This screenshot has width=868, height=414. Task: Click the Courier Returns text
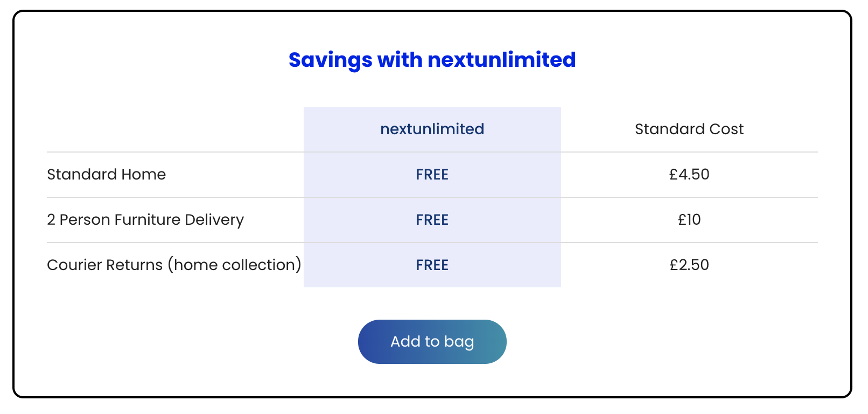click(104, 265)
